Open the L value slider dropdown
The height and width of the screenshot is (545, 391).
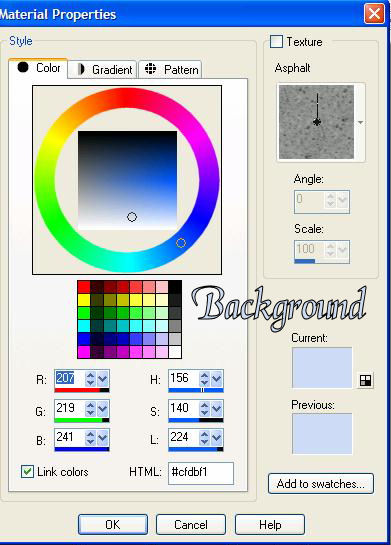[x=217, y=438]
